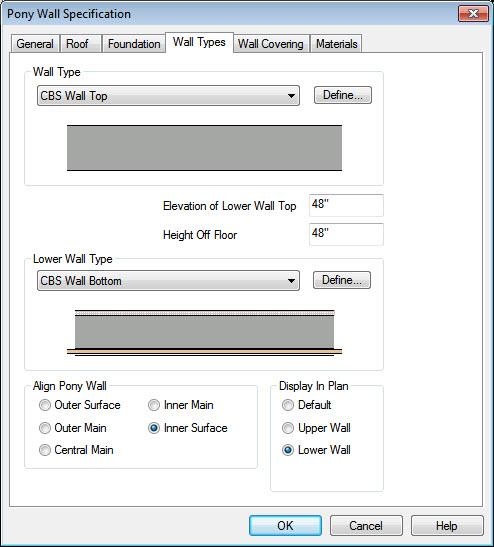Image resolution: width=494 pixels, height=547 pixels.
Task: Expand the CBS Wall Bottom dropdown
Action: tap(168, 280)
